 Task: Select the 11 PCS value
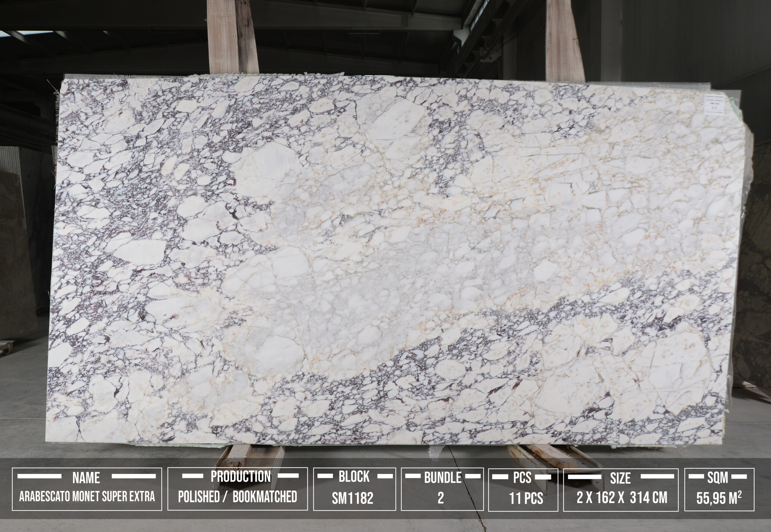tap(526, 498)
